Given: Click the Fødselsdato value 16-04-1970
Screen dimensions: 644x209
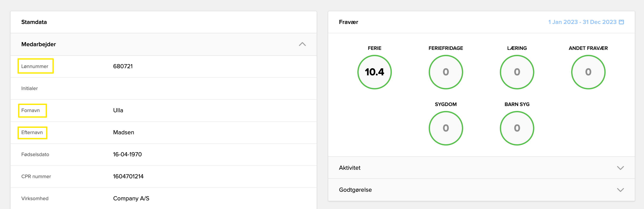Looking at the screenshot, I should click(x=127, y=154).
